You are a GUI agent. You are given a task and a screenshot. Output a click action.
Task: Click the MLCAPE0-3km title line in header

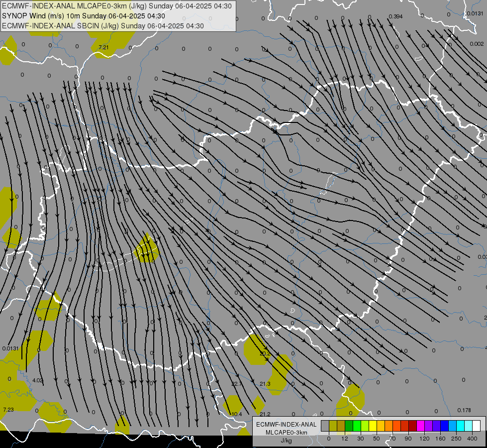pyautogui.click(x=117, y=6)
